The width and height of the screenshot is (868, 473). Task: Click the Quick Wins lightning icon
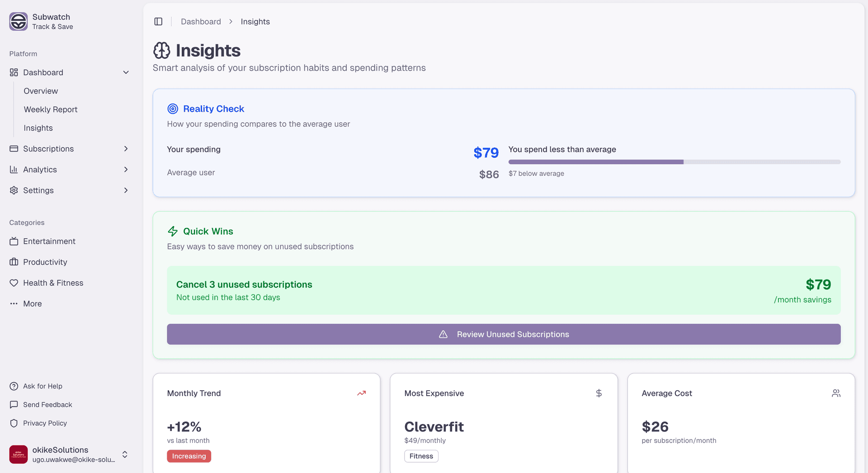point(172,231)
